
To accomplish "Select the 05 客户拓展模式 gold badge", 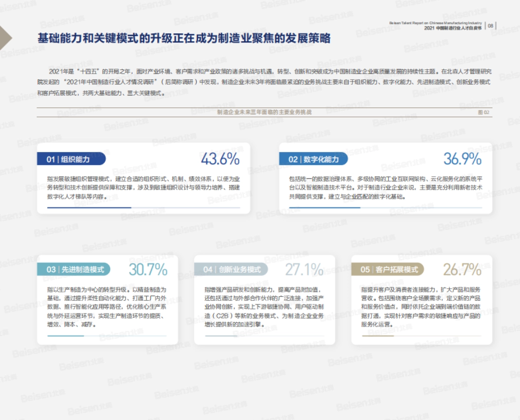I will [x=389, y=269].
